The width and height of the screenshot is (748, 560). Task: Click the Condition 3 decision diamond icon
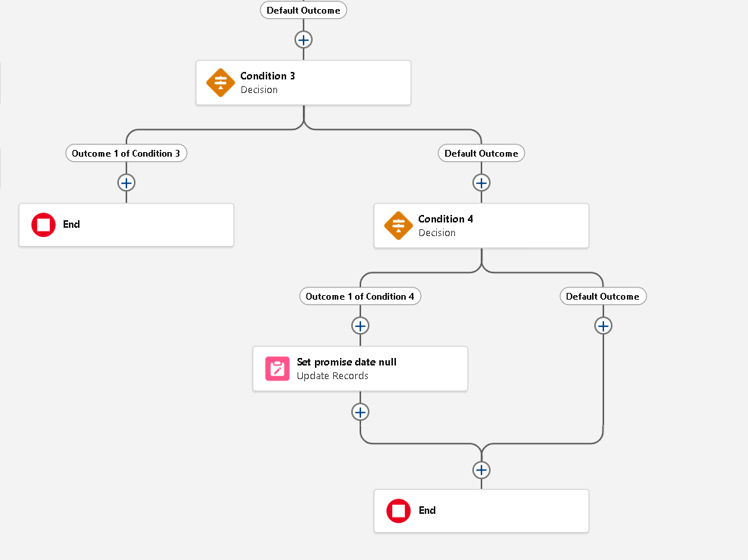coord(220,82)
